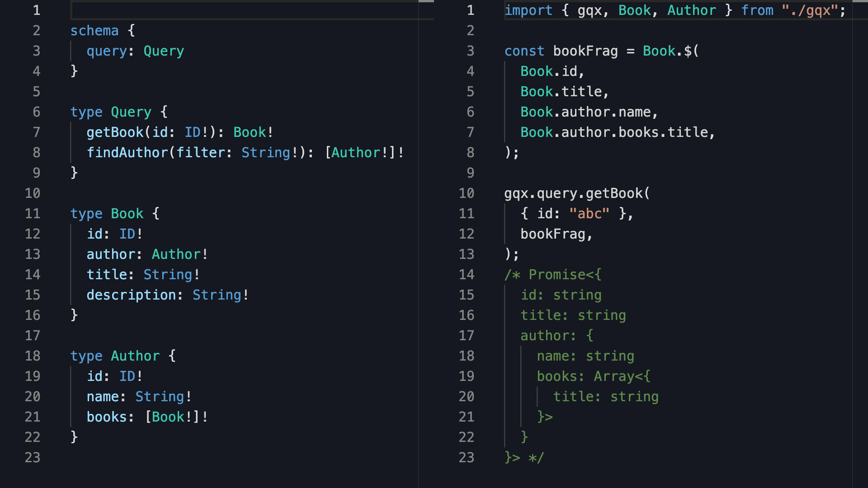868x488 pixels.
Task: Click line number 14 in the right editor
Action: pyautogui.click(x=467, y=275)
